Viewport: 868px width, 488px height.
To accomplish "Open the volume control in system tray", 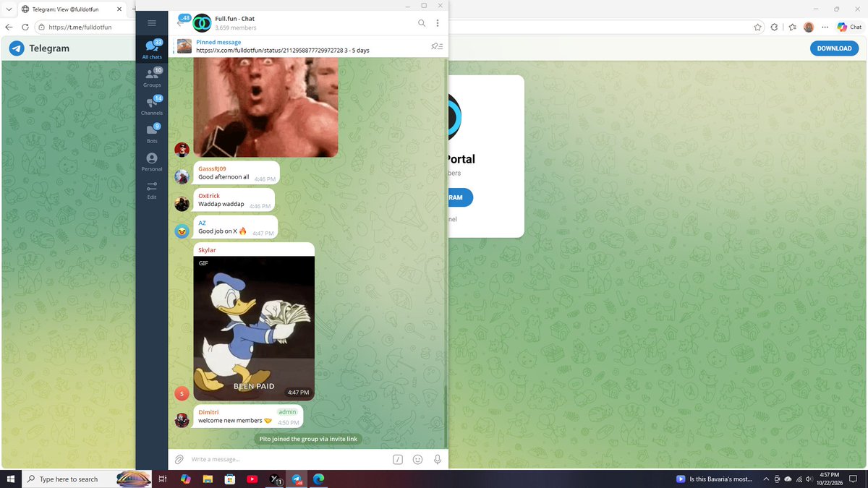I will 807,479.
